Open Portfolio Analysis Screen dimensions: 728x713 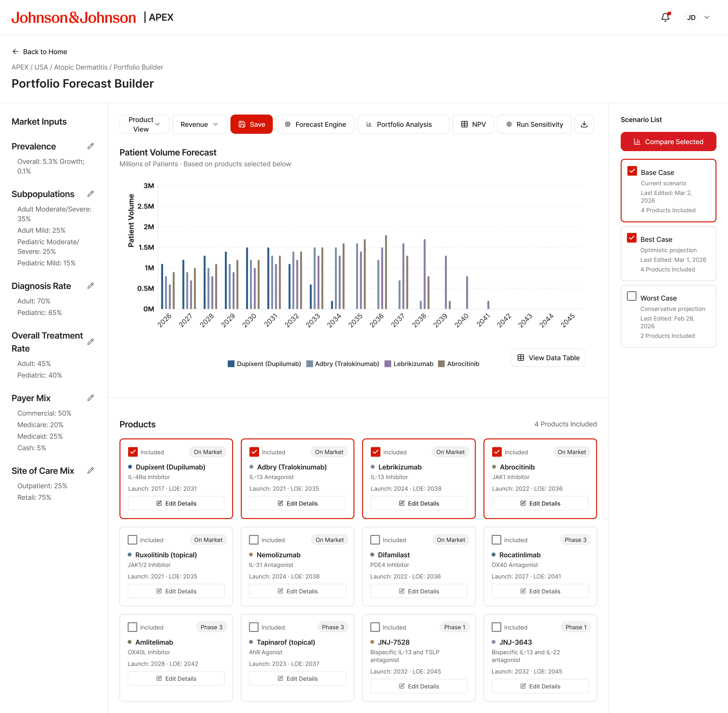pyautogui.click(x=403, y=124)
